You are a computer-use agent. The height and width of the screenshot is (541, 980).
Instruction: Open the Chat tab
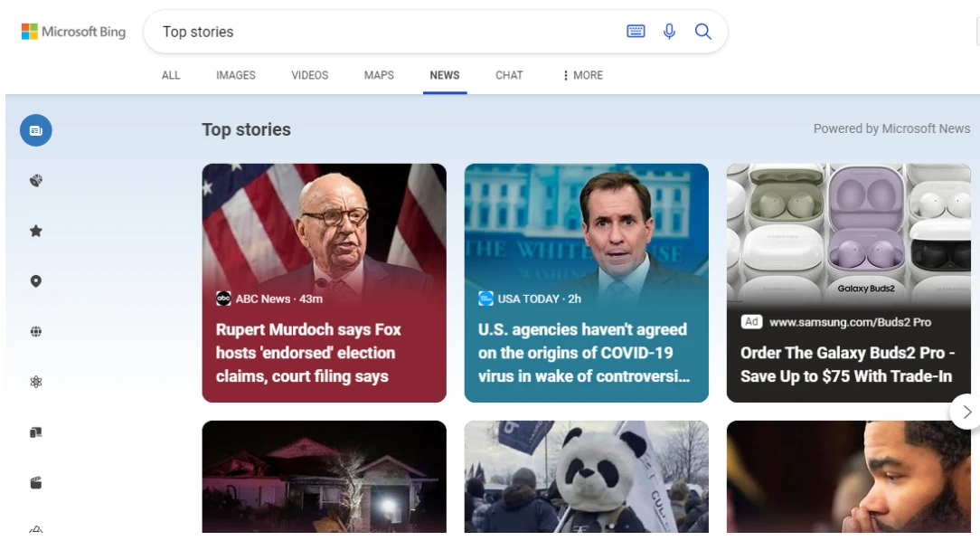pos(509,75)
